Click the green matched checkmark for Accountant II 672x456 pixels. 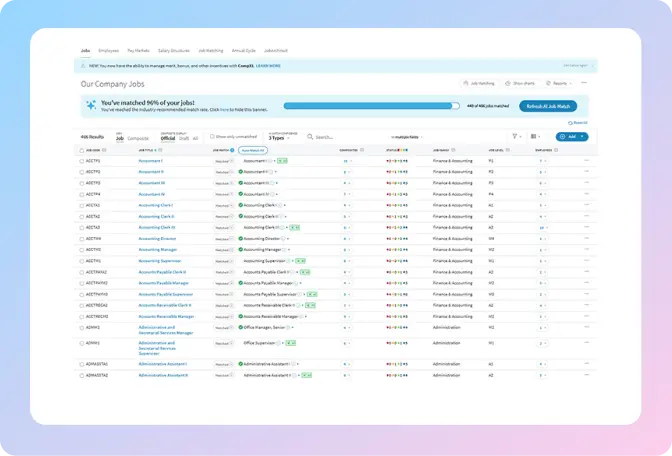(242, 172)
